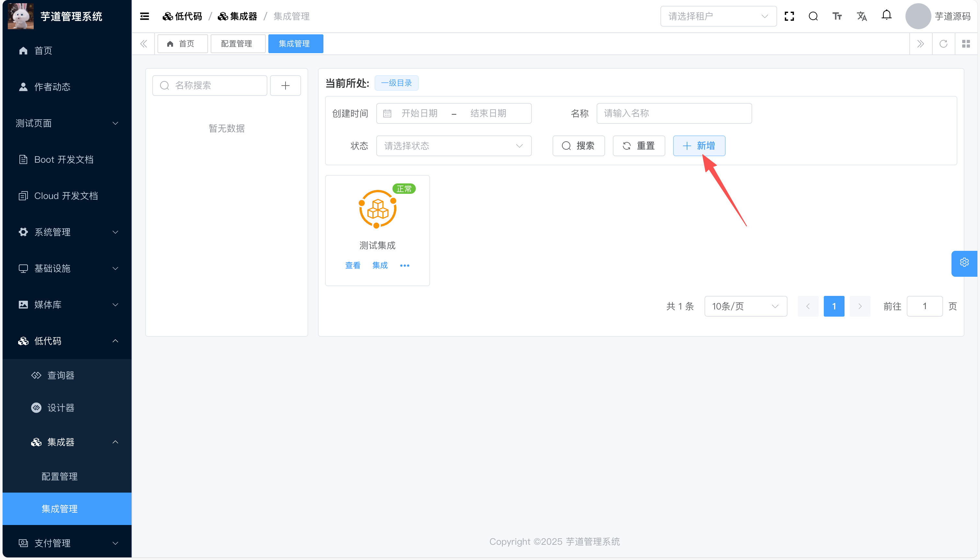This screenshot has height=560, width=980.
Task: Open the notifications bell
Action: [x=886, y=15]
